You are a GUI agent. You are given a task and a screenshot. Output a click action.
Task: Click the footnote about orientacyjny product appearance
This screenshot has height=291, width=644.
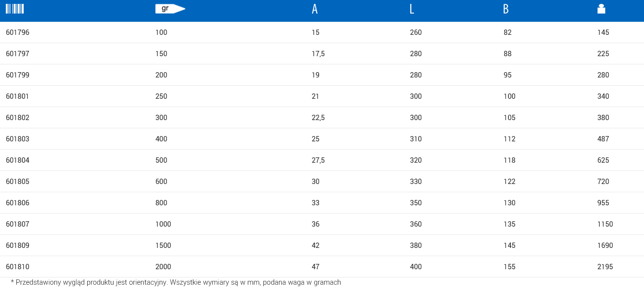click(x=176, y=282)
